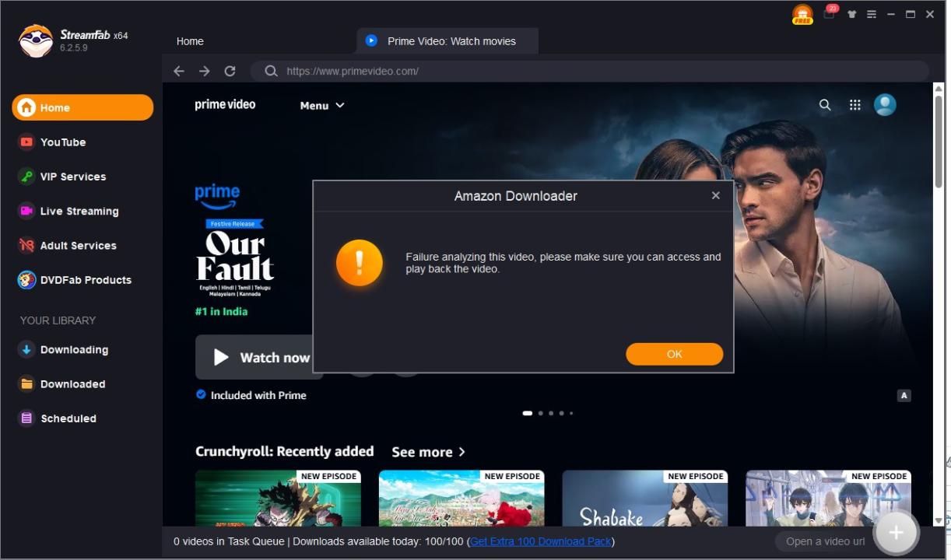Expand the Prime Video Menu dropdown
Screen dimensions: 951x560
[x=322, y=106]
